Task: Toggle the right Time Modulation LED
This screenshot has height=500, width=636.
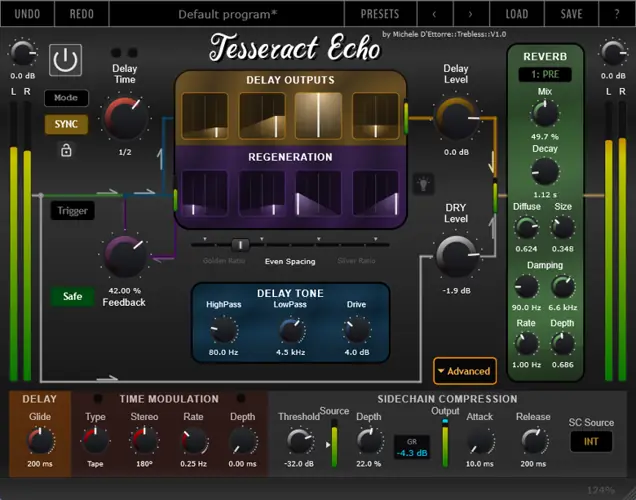Action: (x=241, y=399)
